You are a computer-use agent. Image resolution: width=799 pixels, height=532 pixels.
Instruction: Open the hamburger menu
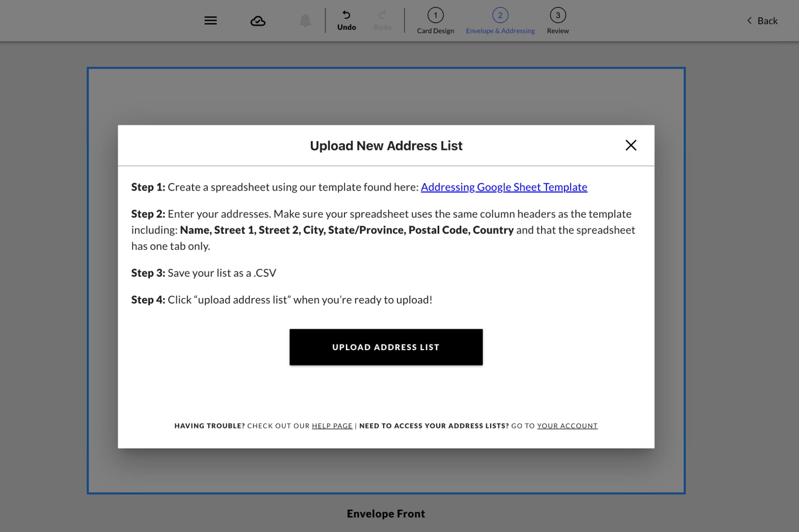pos(210,20)
